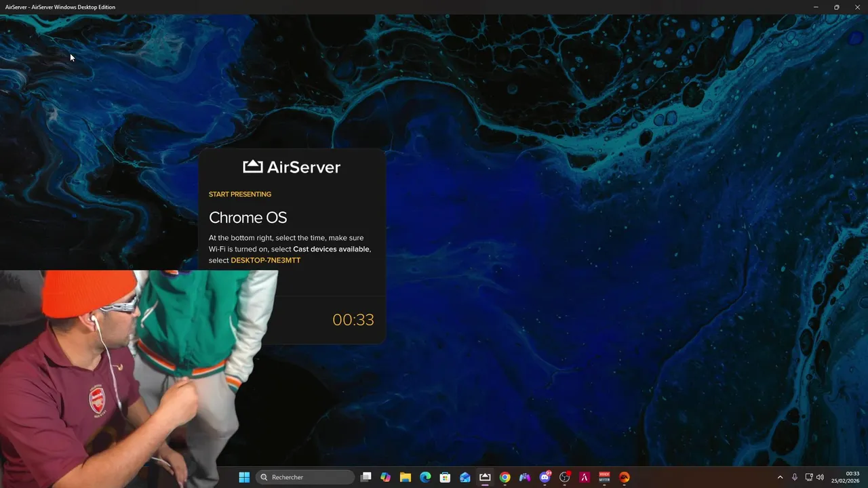The image size is (868, 488).
Task: Open Microsoft Store from the taskbar
Action: click(x=446, y=477)
